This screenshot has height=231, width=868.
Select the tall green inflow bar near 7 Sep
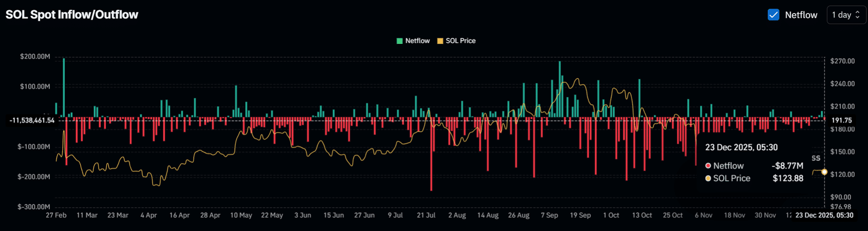pos(560,89)
